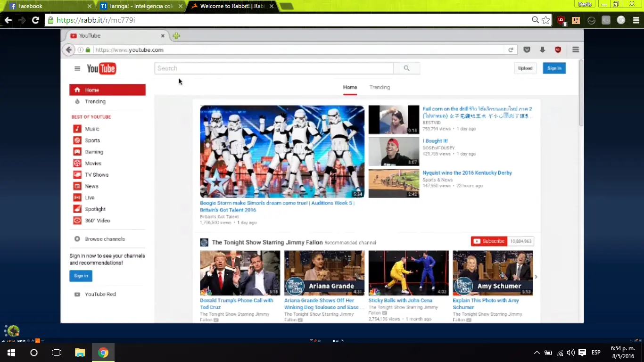Open the News category

point(91,186)
